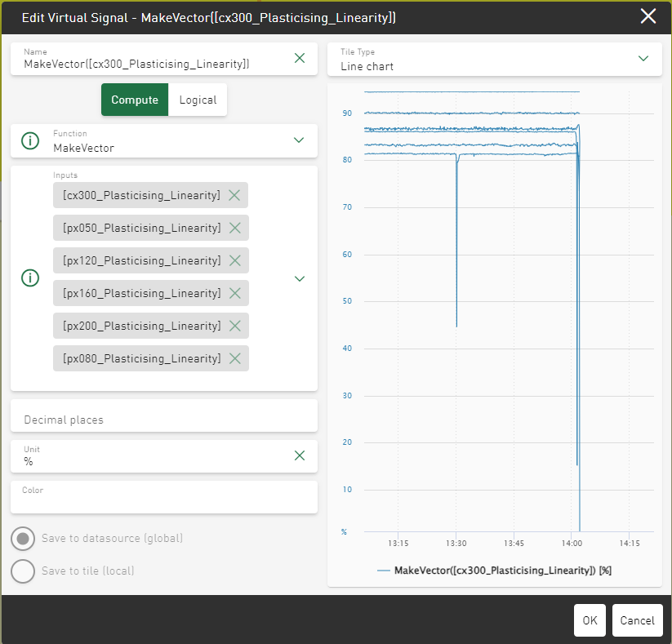Remove the px200_Plasticising_Linearity input chip
Viewport: 672px width, 644px height.
[x=235, y=326]
